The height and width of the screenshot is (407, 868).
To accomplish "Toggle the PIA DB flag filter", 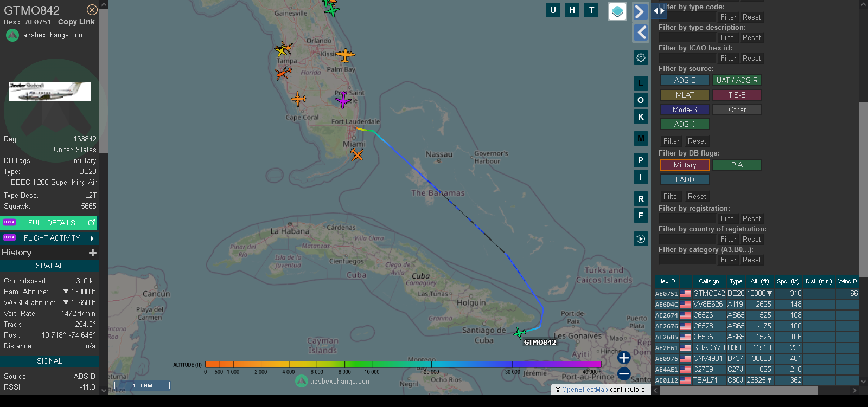I will pos(737,165).
